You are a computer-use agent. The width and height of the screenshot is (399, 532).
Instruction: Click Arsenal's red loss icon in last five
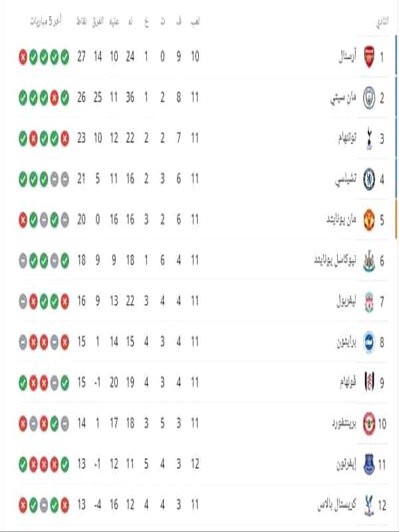[x=23, y=57]
